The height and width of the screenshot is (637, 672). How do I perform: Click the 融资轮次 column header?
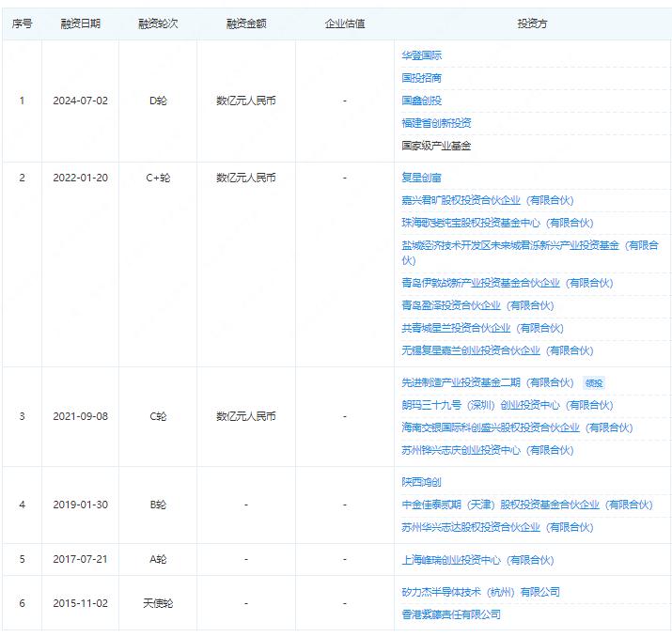[158, 23]
